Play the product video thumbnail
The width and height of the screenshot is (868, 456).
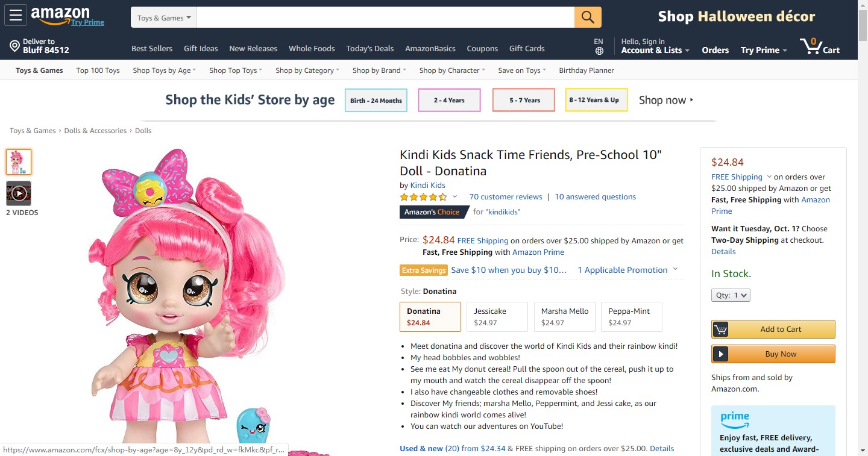click(19, 194)
